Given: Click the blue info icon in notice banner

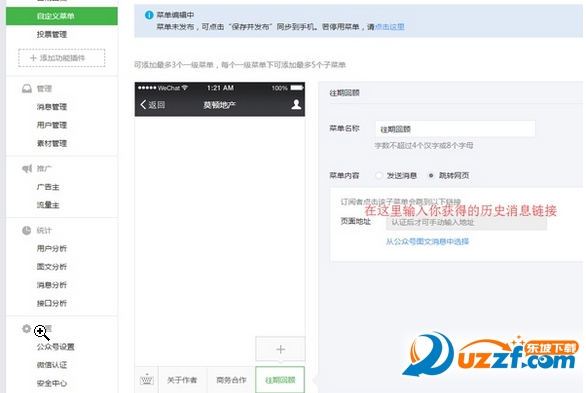Looking at the screenshot, I should click(149, 15).
